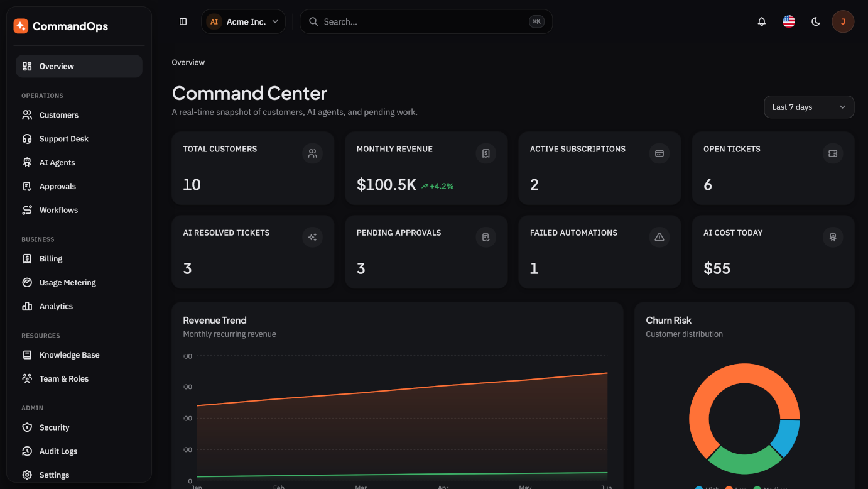Open the Billing page
Screen dimensions: 868x489
(79, 259)
